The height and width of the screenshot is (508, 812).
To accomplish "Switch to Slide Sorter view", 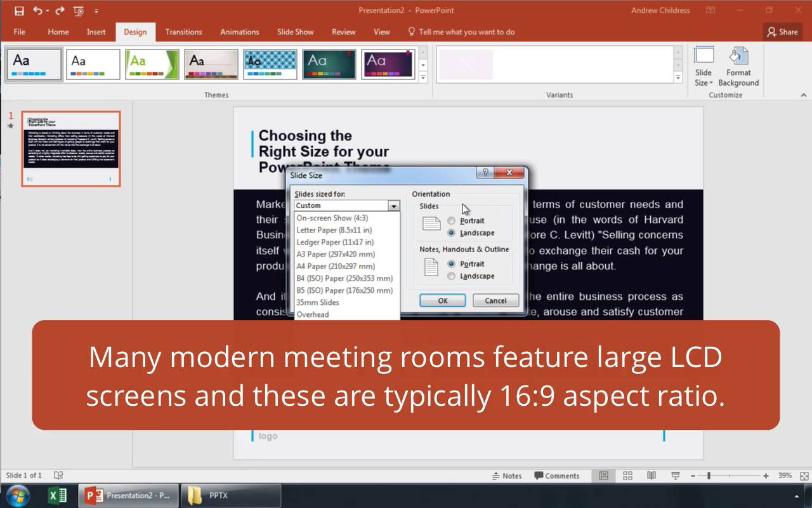I will click(627, 476).
